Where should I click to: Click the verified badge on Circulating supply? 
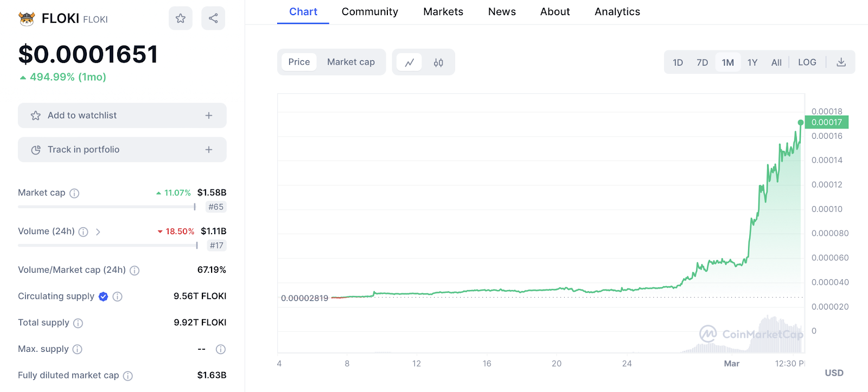click(103, 297)
